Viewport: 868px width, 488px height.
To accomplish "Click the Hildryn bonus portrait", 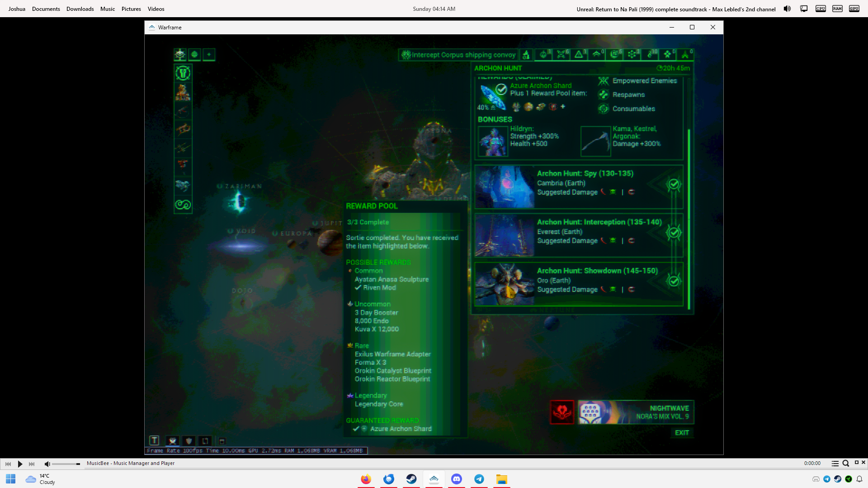I will tap(493, 141).
